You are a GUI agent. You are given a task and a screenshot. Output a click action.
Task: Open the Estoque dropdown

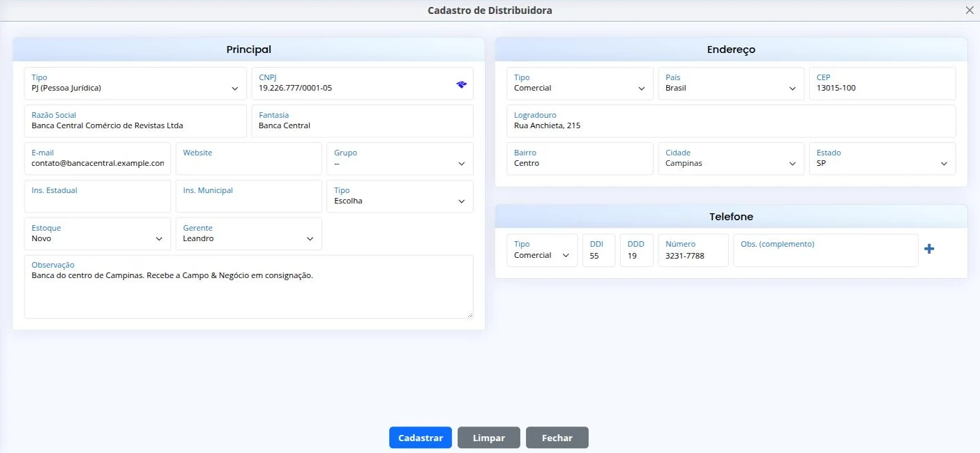98,234
